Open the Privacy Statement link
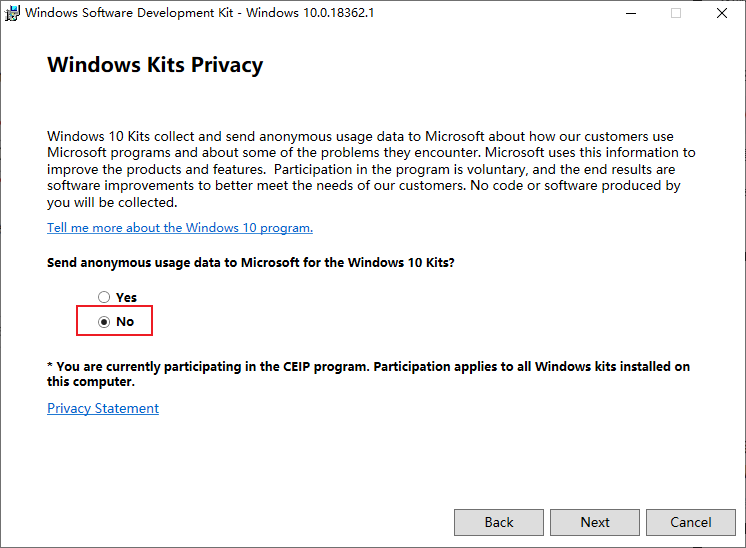This screenshot has width=746, height=548. tap(103, 408)
